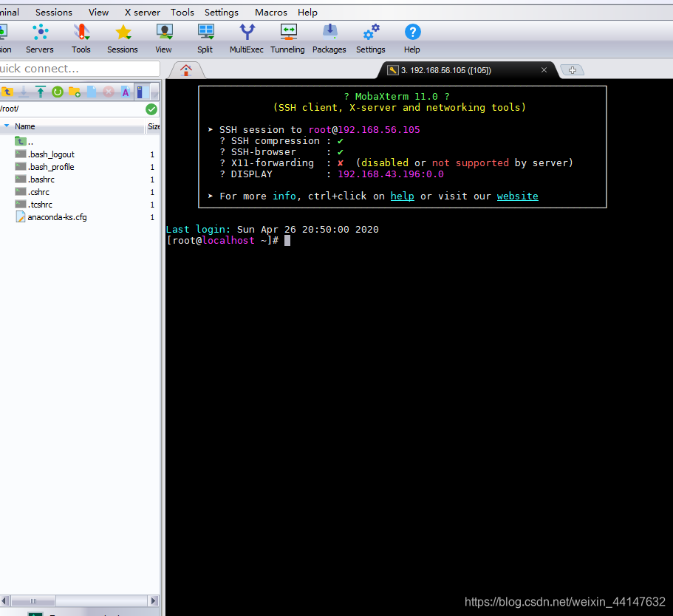The image size is (673, 616).
Task: Confirm path with green checkmark button
Action: (x=151, y=109)
